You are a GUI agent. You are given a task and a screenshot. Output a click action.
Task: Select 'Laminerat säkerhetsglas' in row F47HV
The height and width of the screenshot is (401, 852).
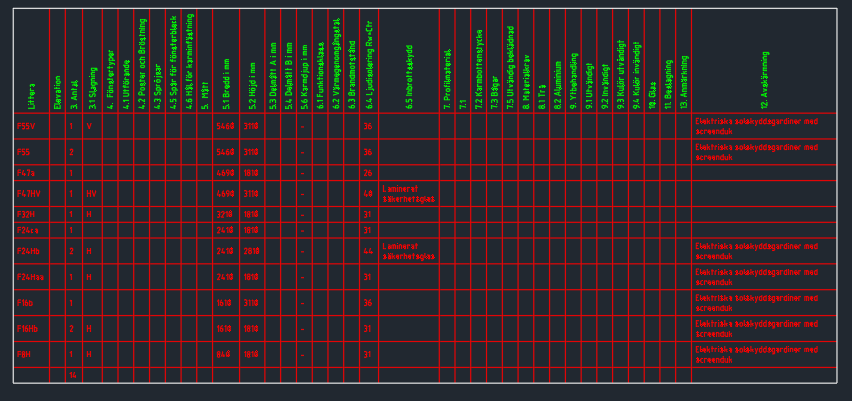(x=409, y=194)
